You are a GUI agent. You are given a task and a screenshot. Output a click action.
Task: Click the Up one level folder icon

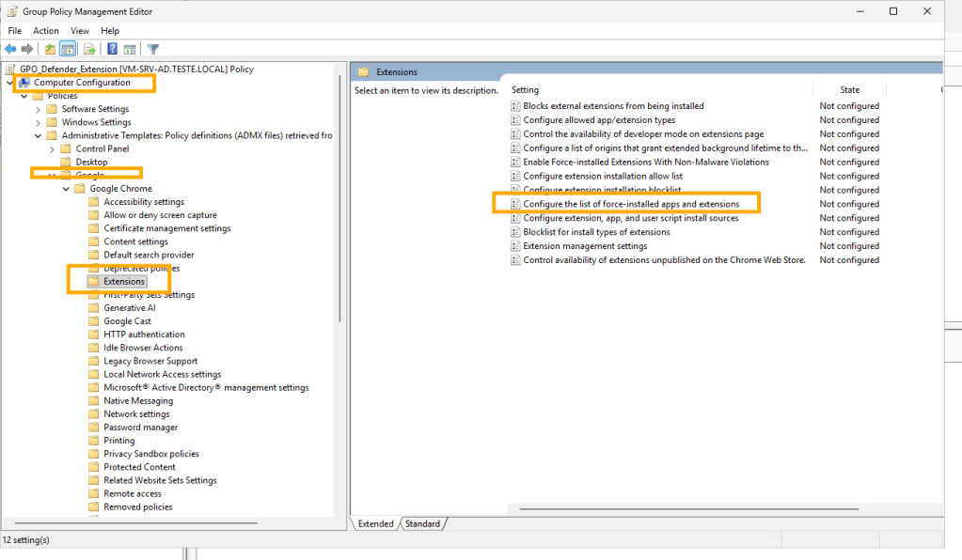50,49
